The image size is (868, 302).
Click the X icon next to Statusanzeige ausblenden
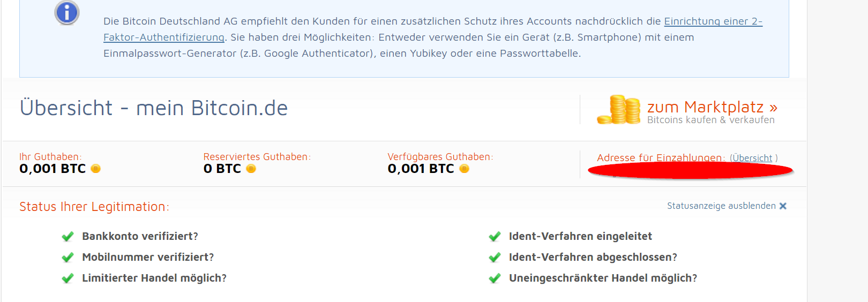(x=783, y=206)
